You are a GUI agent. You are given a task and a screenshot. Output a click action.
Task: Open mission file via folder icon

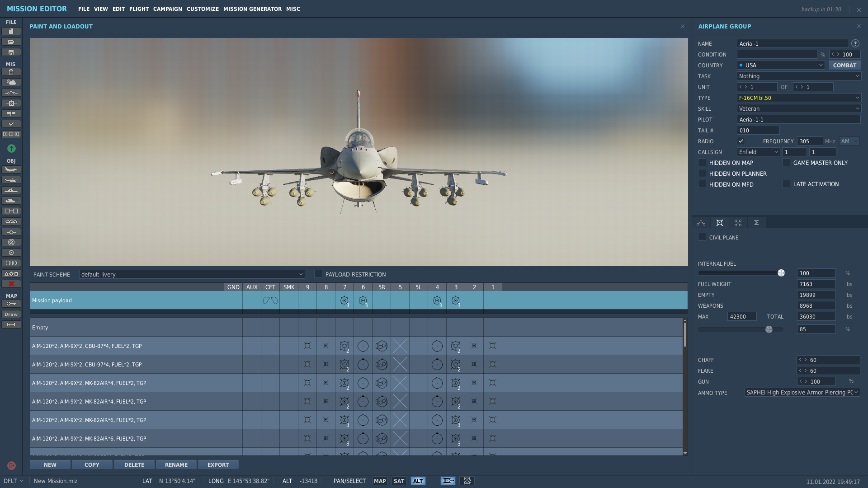(11, 42)
